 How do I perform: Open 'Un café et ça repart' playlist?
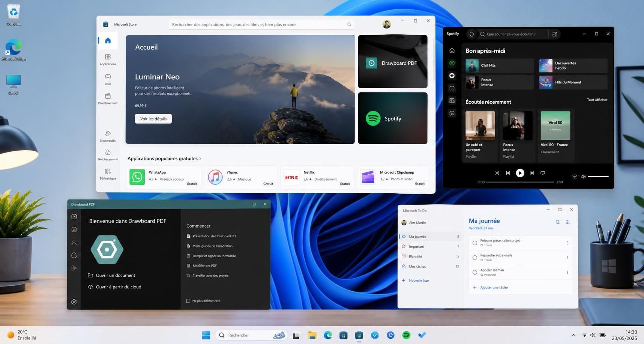(x=480, y=135)
